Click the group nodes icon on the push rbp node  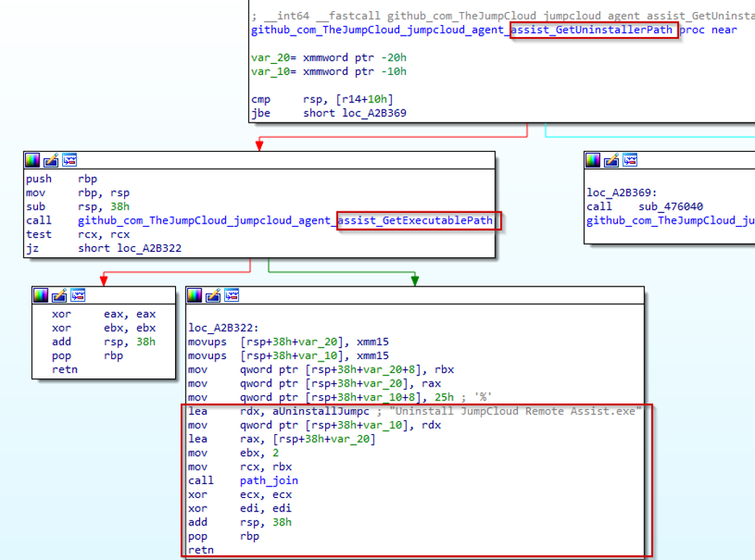69,160
